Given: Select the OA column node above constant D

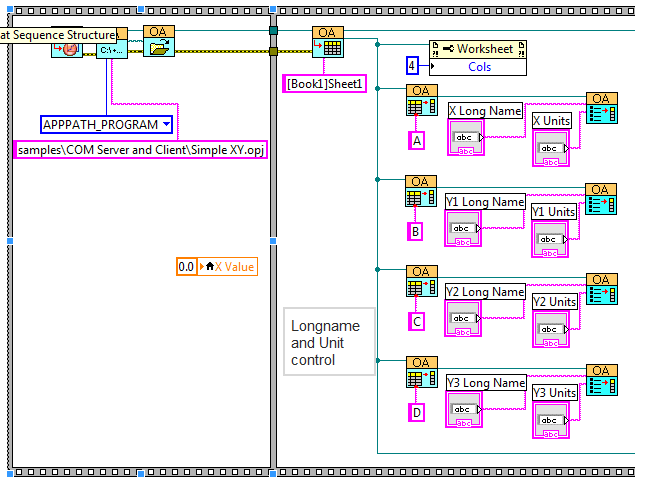Looking at the screenshot, I should [x=419, y=371].
